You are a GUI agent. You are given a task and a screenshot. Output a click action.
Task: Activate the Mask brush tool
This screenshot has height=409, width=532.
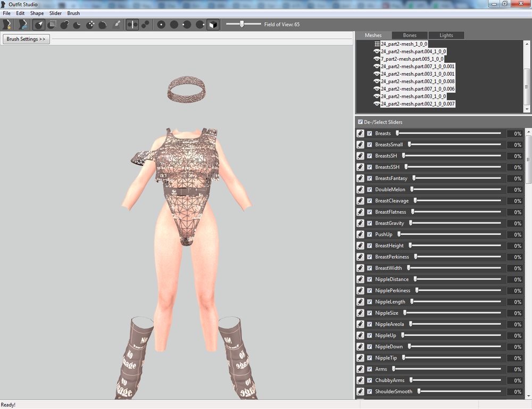(52, 24)
